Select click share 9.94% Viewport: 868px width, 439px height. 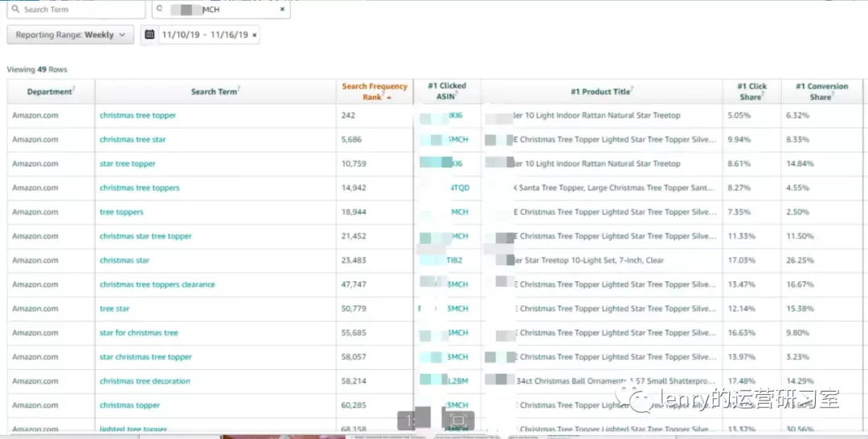pos(739,140)
